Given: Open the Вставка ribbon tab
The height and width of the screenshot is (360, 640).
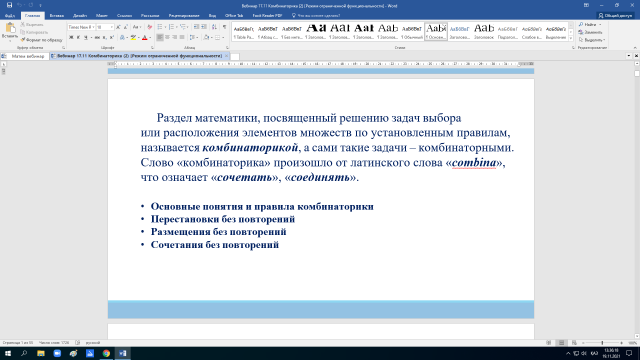Looking at the screenshot, I should [56, 16].
